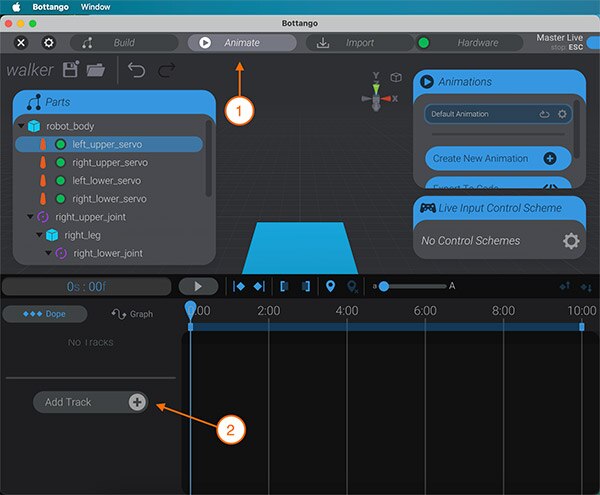Image resolution: width=600 pixels, height=495 pixels.
Task: Toggle green status dot of right_lower_servo
Action: click(60, 198)
